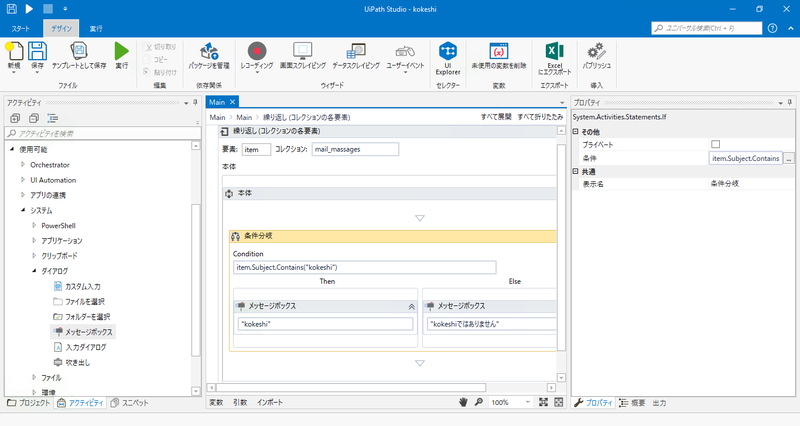The height and width of the screenshot is (426, 800).
Task: Select カスタム入力 activity in tree
Action: coord(77,286)
